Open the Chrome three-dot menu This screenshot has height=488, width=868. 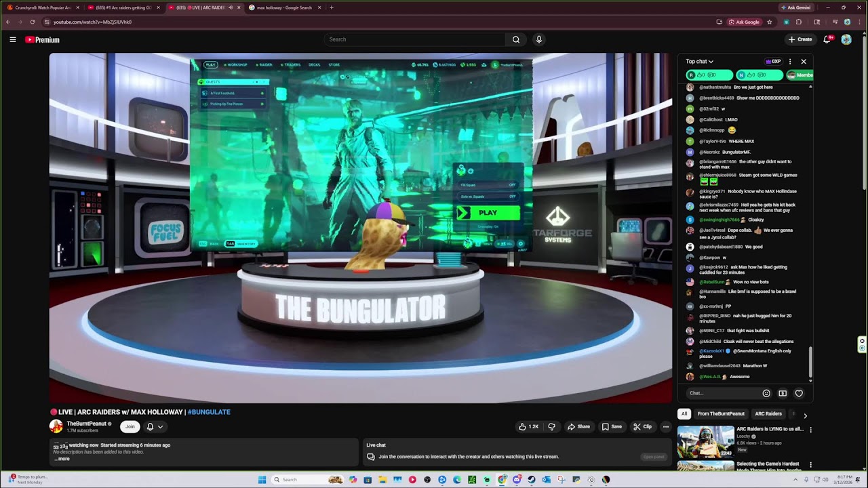tap(860, 22)
